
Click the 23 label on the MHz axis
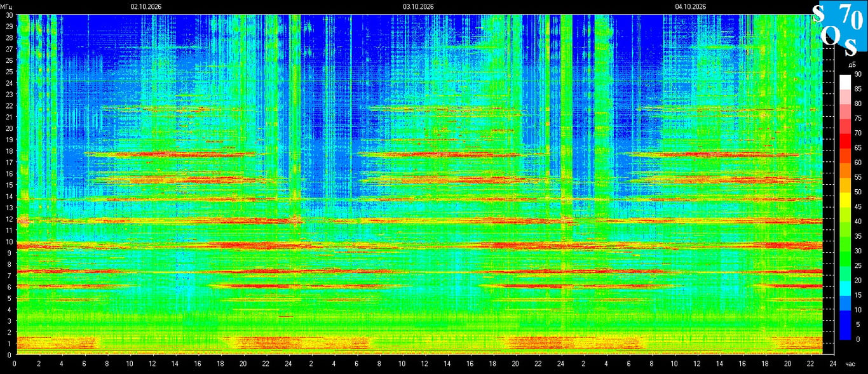(x=9, y=94)
